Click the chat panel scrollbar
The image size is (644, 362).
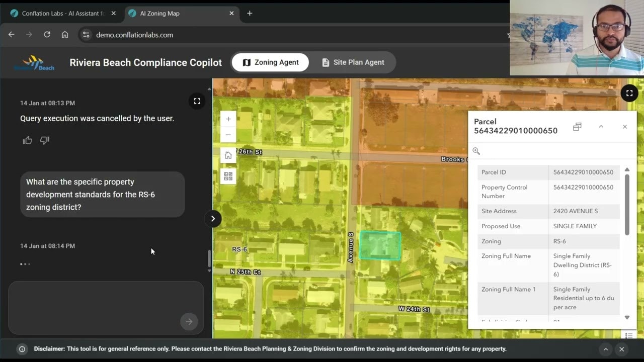click(209, 259)
